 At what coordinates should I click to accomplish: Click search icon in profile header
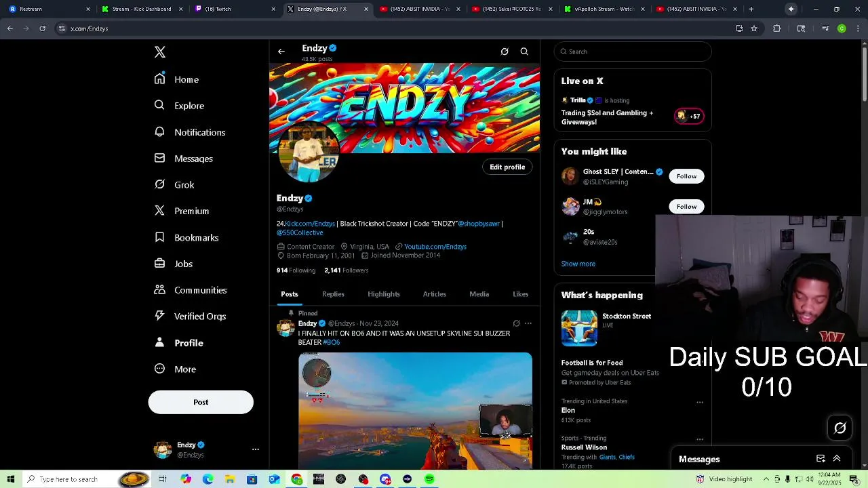click(x=524, y=52)
